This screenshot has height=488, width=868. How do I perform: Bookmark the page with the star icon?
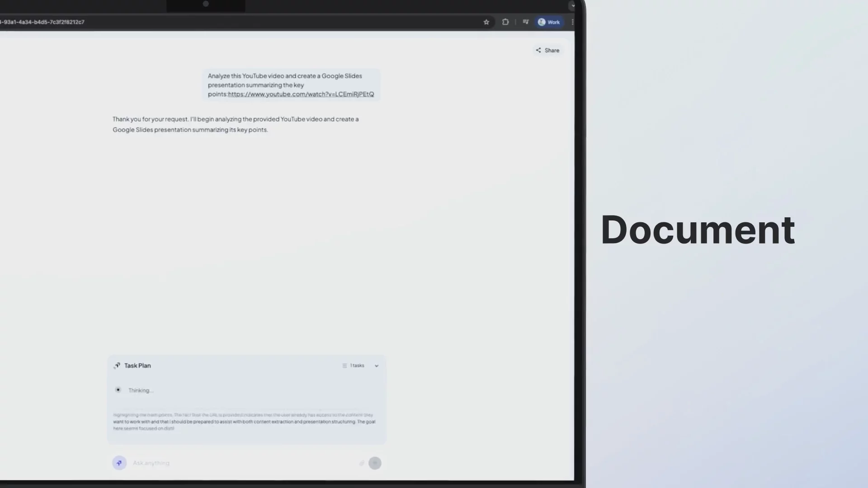click(x=486, y=22)
